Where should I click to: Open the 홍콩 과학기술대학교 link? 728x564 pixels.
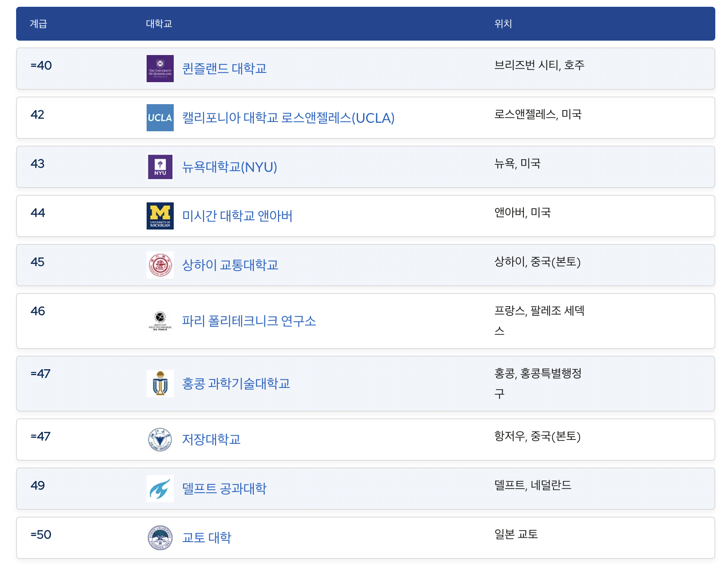point(236,384)
